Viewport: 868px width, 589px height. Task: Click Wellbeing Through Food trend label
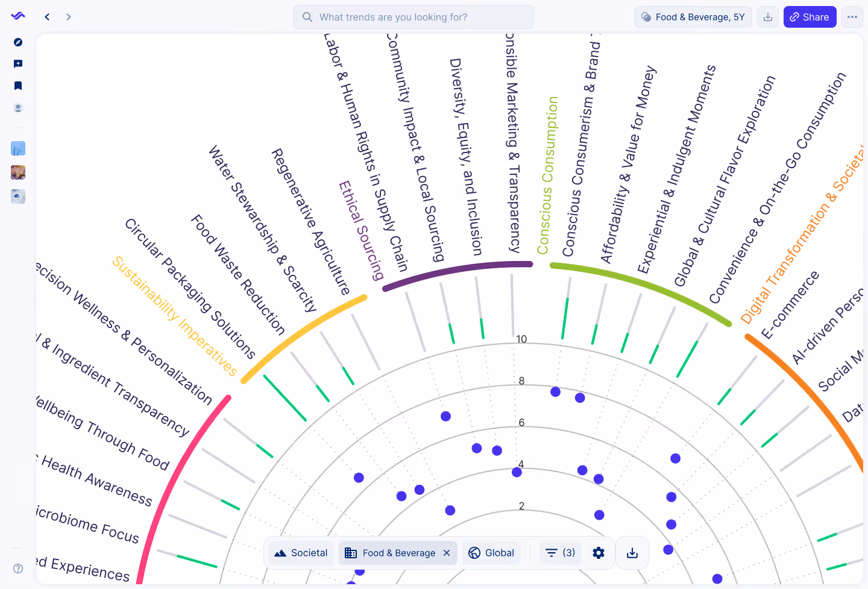(x=103, y=432)
